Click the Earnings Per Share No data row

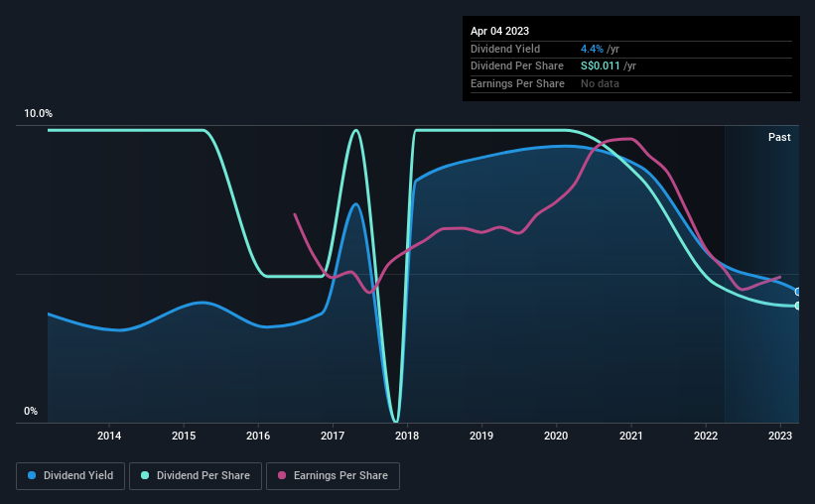click(631, 83)
